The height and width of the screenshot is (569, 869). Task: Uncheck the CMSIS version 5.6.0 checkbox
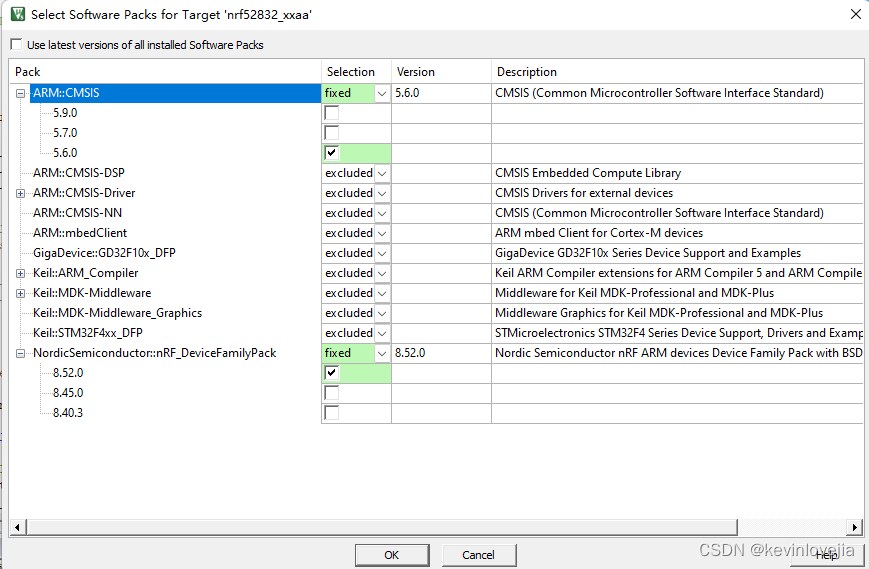331,153
